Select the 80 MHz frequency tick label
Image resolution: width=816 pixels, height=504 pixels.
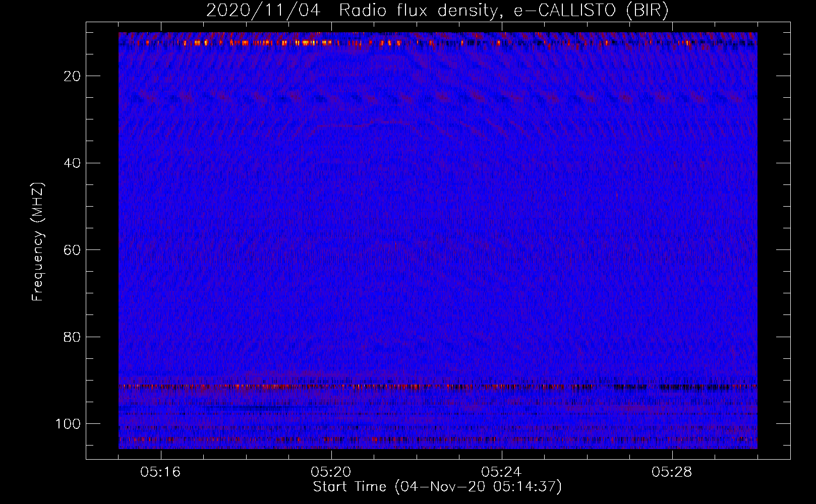point(71,337)
